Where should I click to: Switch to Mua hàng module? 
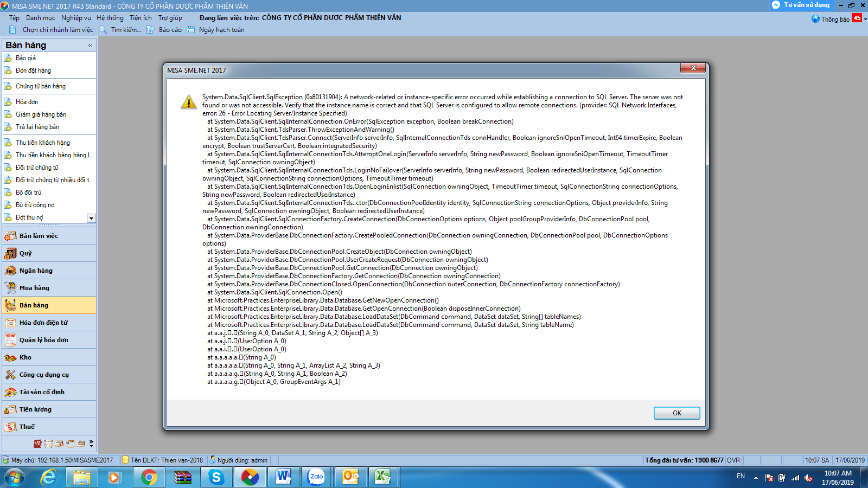49,288
